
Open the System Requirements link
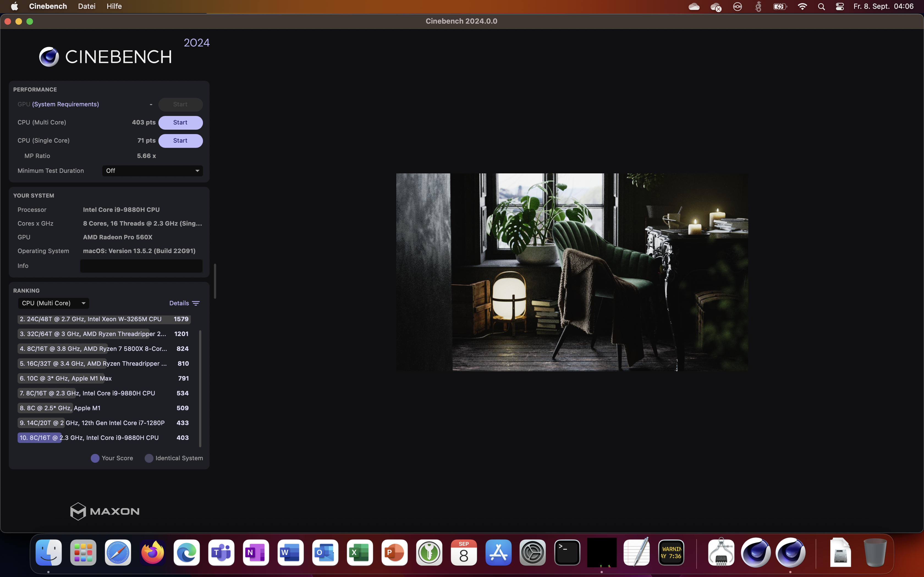coord(65,104)
